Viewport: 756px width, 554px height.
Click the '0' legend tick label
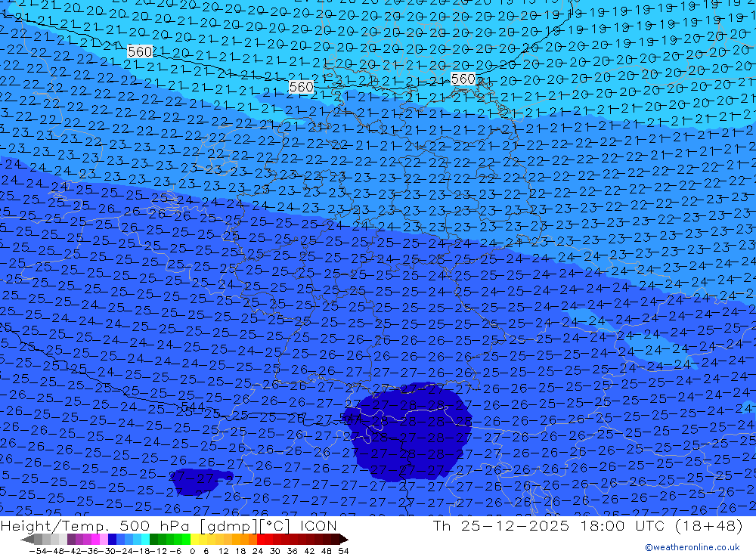[192, 551]
